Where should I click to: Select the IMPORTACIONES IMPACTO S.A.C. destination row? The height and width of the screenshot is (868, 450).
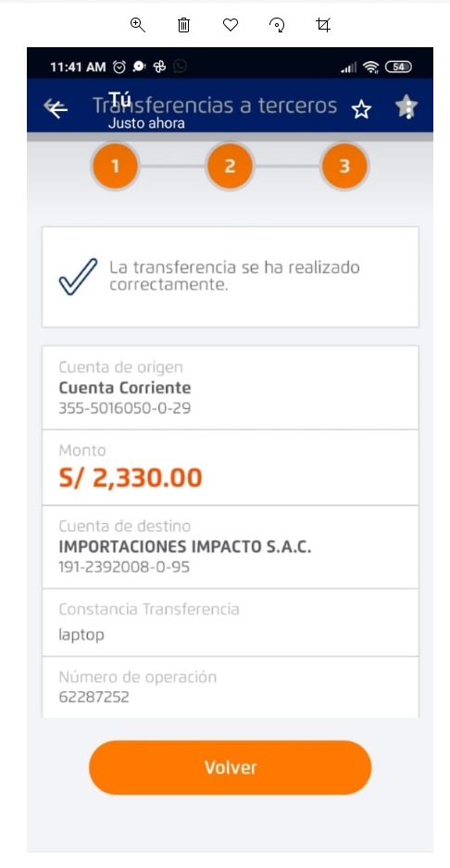(230, 547)
